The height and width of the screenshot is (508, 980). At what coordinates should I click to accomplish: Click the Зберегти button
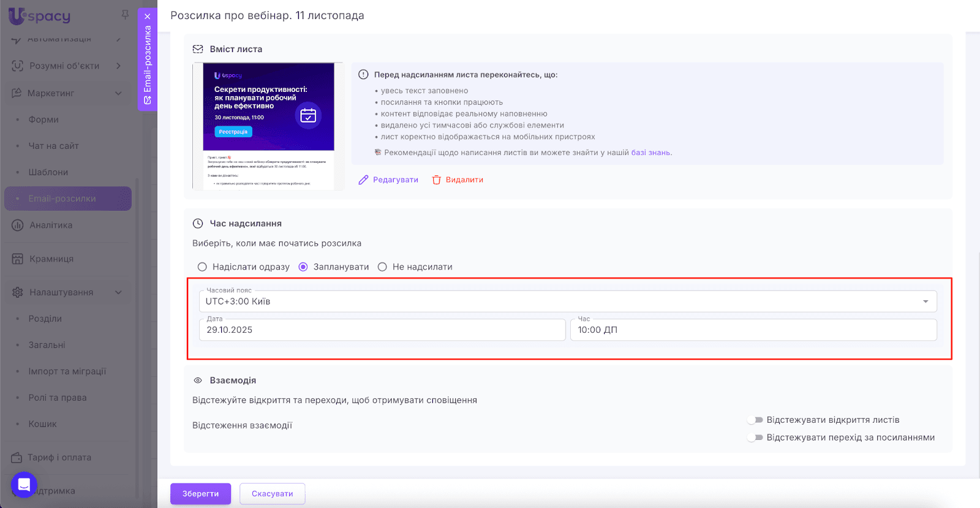coord(200,493)
